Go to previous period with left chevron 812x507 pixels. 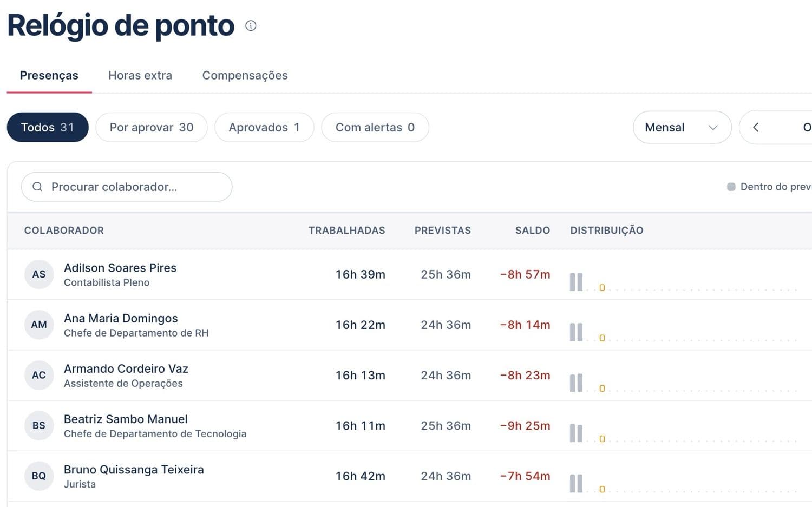click(756, 127)
